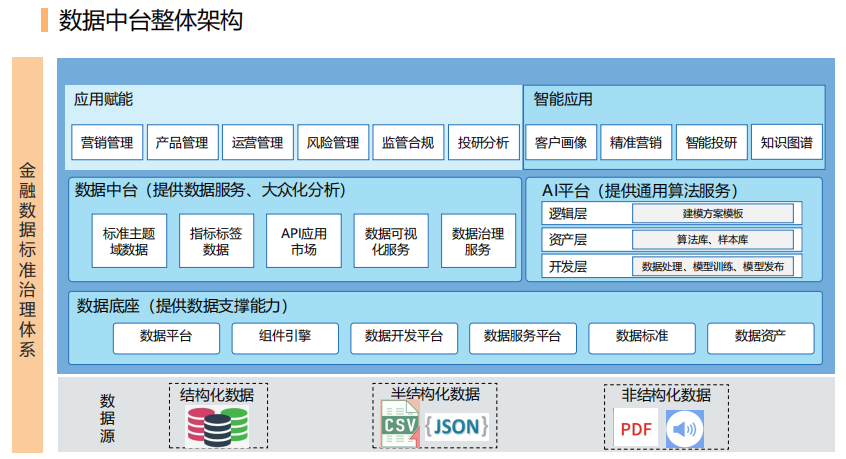Open the 数据服务平台 box
The image size is (846, 459).
pos(523,338)
